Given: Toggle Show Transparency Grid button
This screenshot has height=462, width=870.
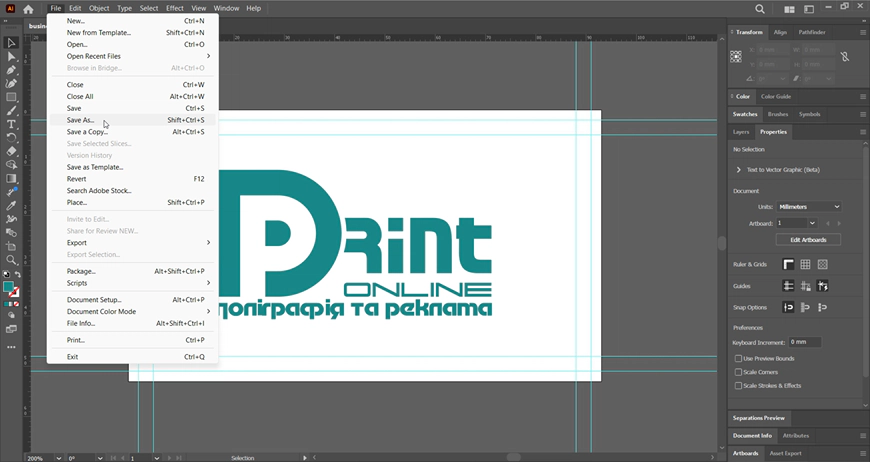Looking at the screenshot, I should 822,265.
